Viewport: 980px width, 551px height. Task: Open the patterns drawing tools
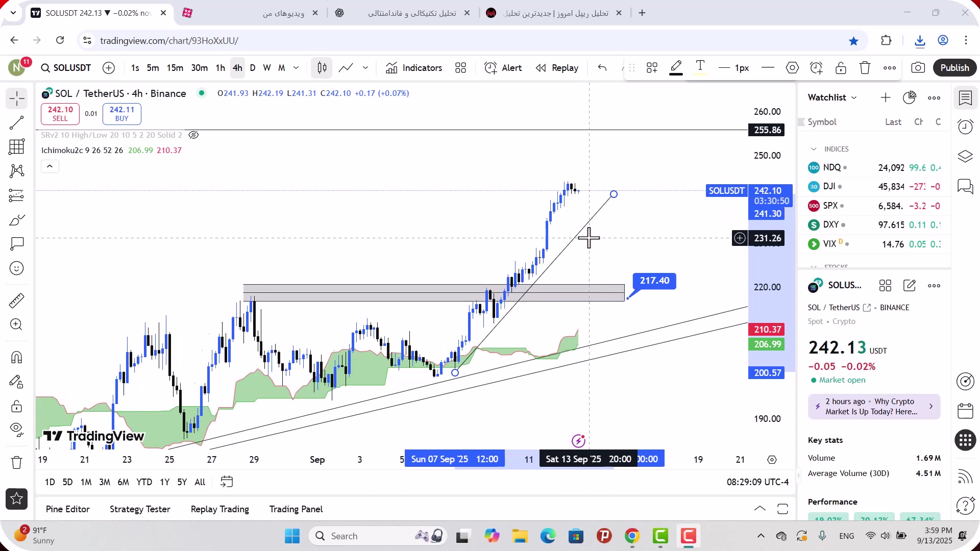(x=16, y=171)
